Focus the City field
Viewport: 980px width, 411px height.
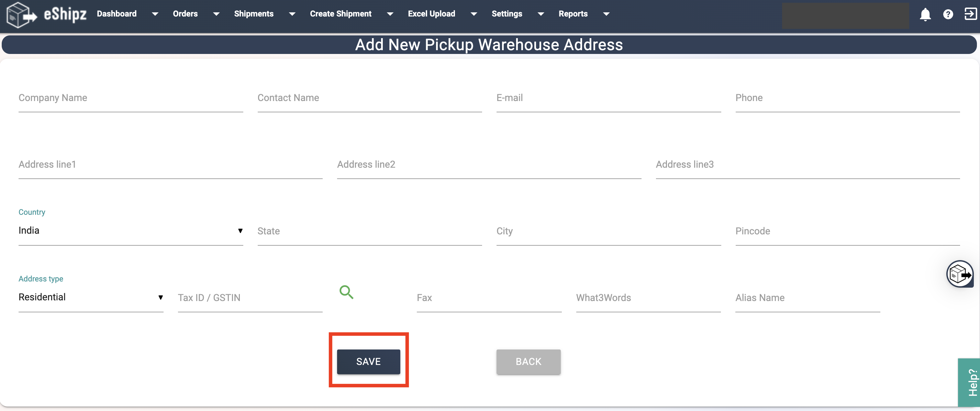pyautogui.click(x=609, y=231)
